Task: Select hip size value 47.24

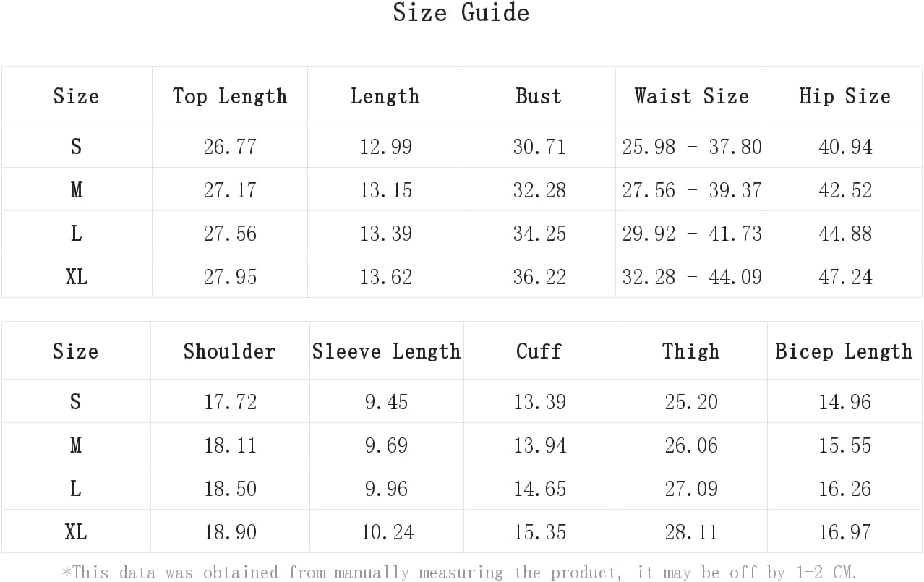Action: coord(845,277)
